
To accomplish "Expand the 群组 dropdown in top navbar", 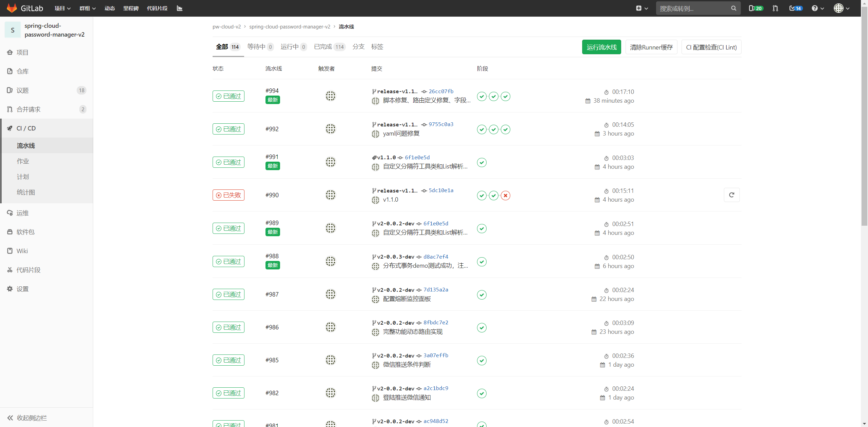I will point(87,8).
